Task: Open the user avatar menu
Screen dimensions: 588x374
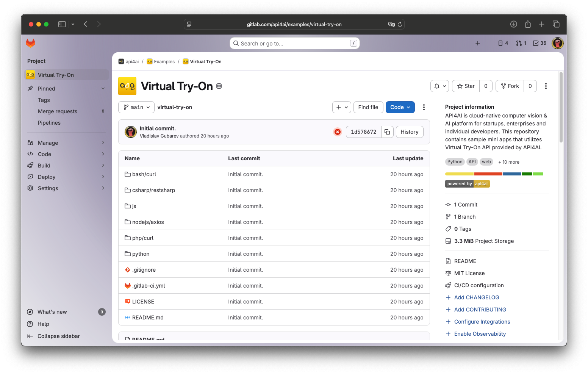Action: click(x=558, y=43)
